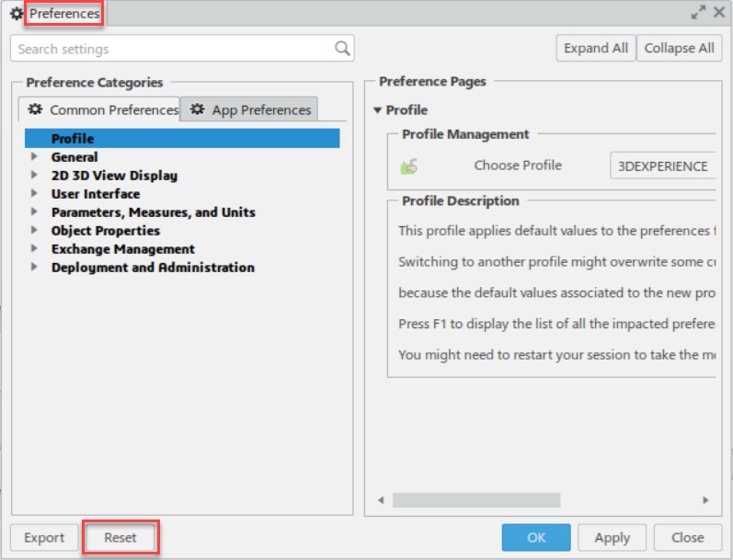Expand the General category

point(35,157)
